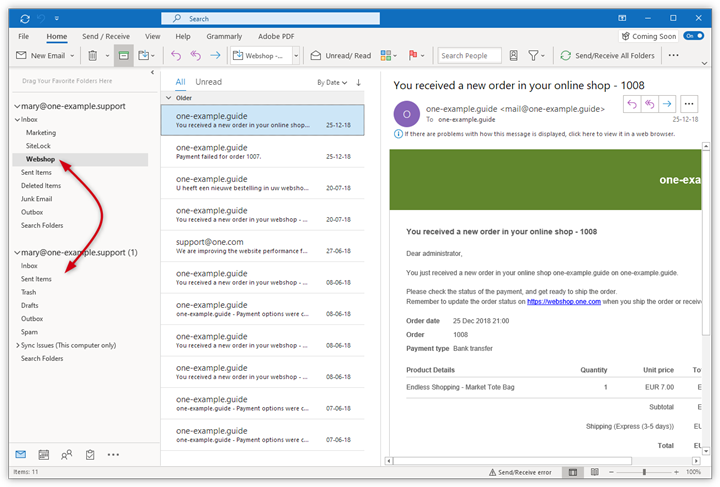Screen dimensions: 720x487
Task: Click the zoom slider in status bar
Action: point(645,472)
